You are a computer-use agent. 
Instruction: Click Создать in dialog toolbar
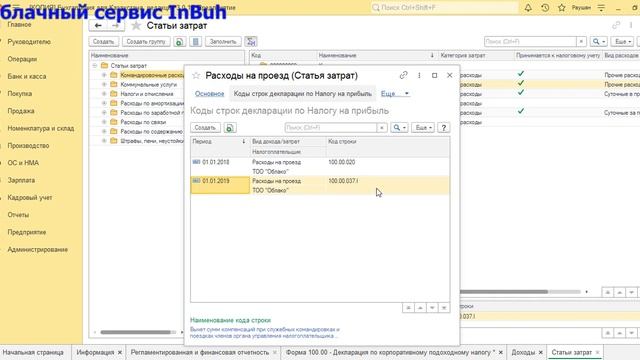pos(205,128)
